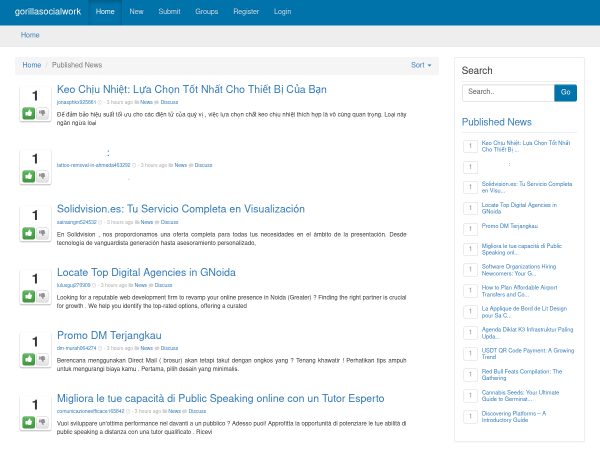Downvote the Solidvision.es post
Screen dimensions: 600x450
(x=42, y=233)
